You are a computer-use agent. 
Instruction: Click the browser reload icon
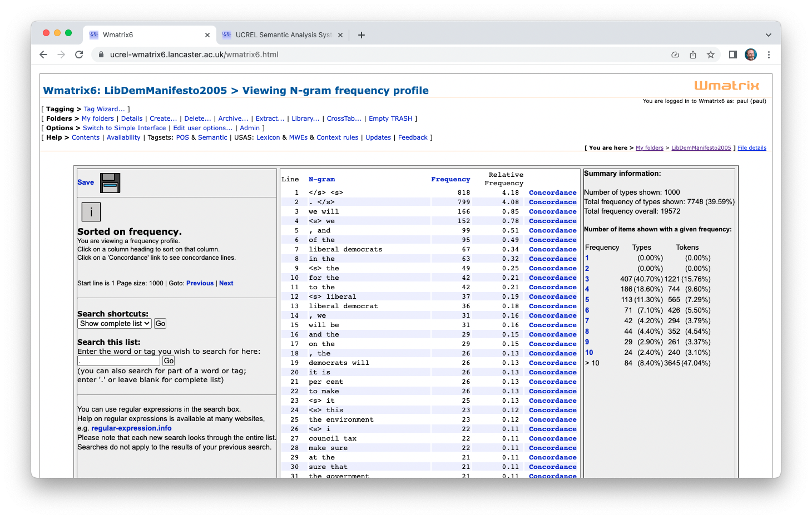click(x=79, y=55)
